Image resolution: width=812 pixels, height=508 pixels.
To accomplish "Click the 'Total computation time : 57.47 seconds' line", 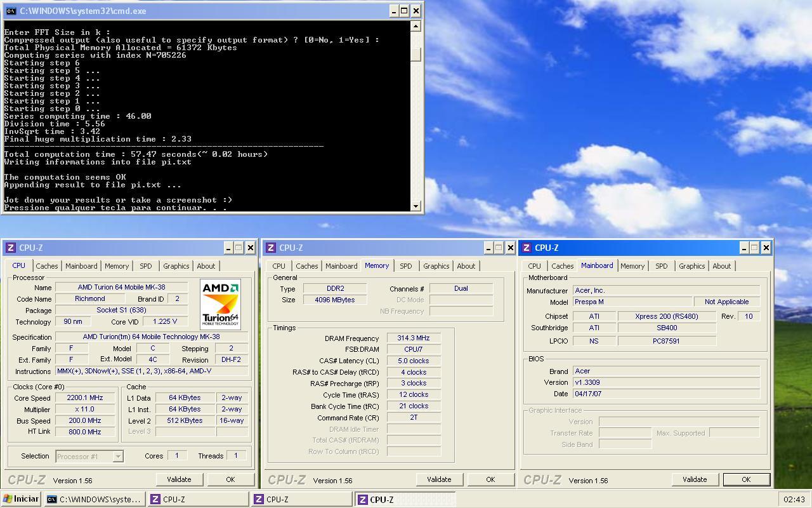I will (136, 154).
